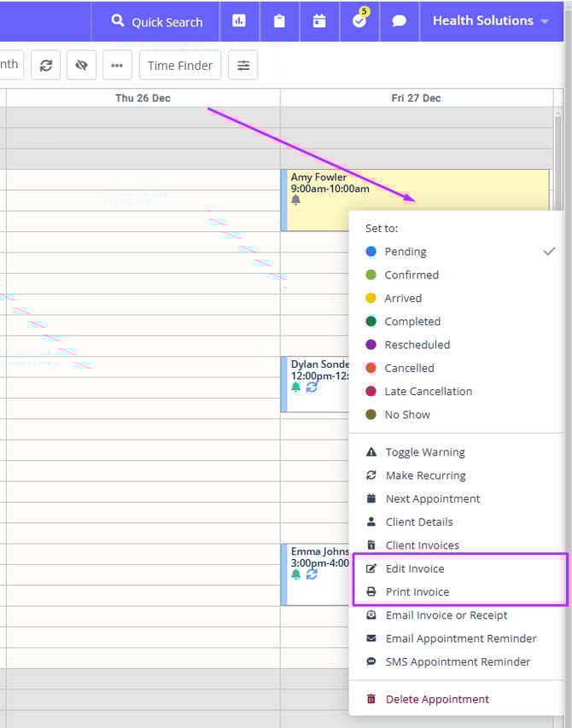Toggle the crossed-eye hide visibility button
The width and height of the screenshot is (572, 728).
pyautogui.click(x=81, y=65)
